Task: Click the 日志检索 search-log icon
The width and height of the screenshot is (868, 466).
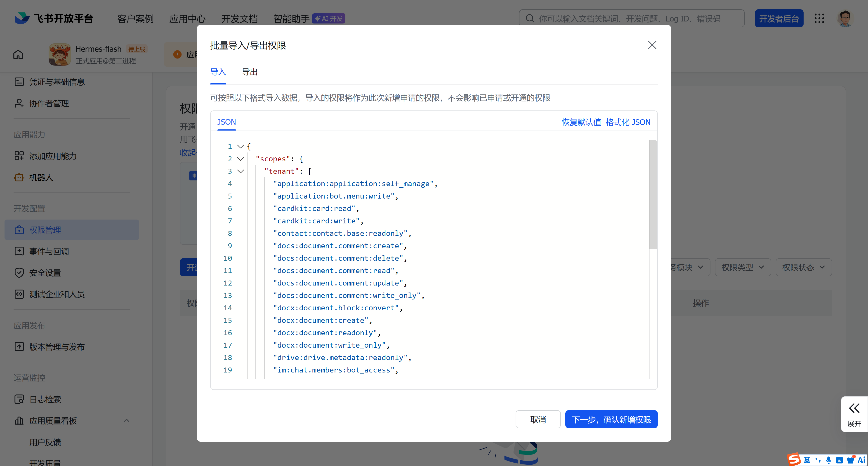Action: (x=19, y=399)
